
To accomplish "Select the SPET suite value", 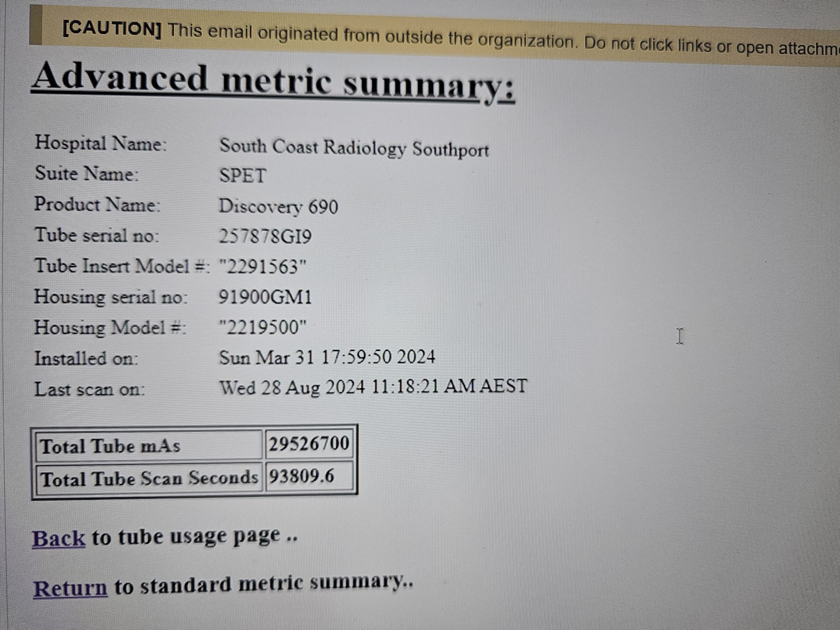I will tap(243, 176).
